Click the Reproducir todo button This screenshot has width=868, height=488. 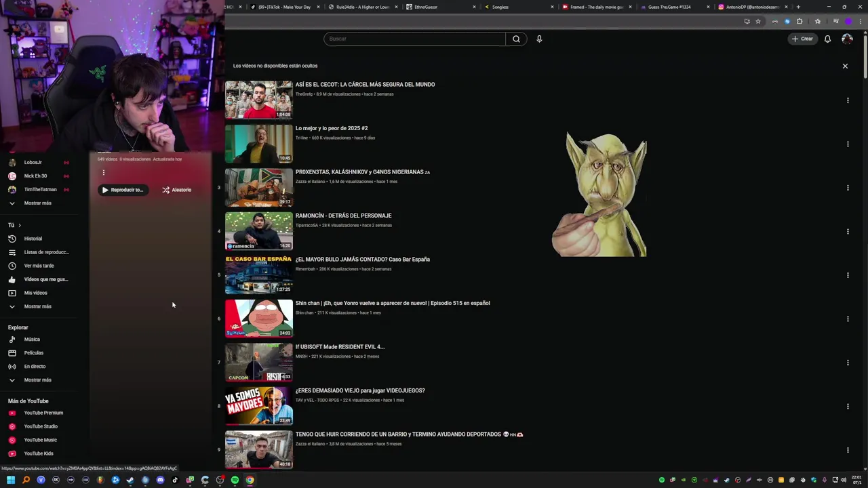click(x=123, y=190)
